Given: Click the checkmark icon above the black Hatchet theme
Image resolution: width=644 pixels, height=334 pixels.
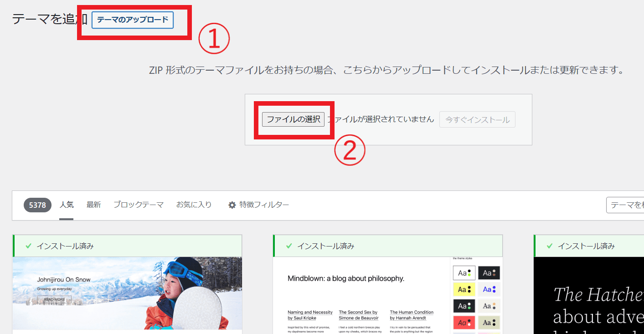Looking at the screenshot, I should pyautogui.click(x=550, y=246).
